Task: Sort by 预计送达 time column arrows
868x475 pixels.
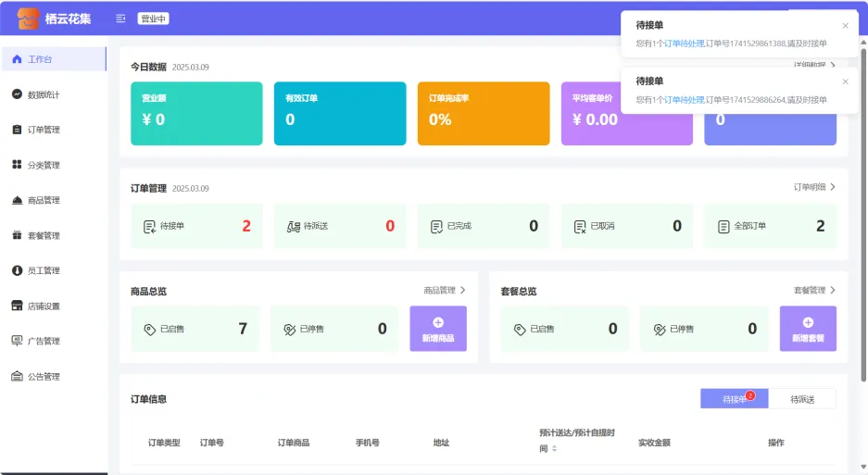Action: tap(554, 449)
